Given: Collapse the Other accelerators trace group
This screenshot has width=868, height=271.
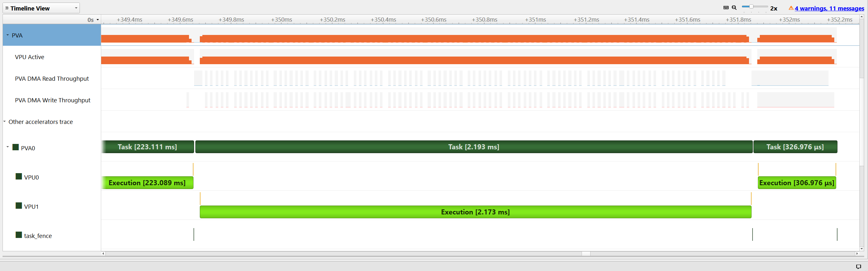Looking at the screenshot, I should pos(4,122).
